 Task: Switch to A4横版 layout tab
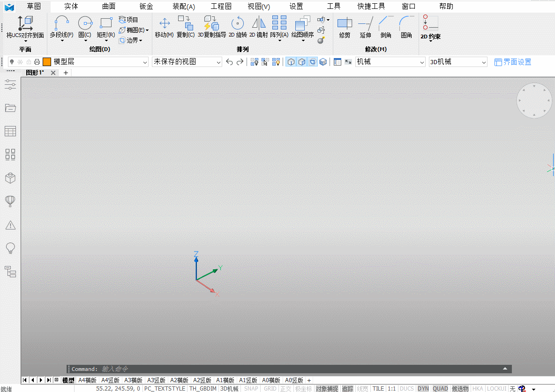point(88,380)
